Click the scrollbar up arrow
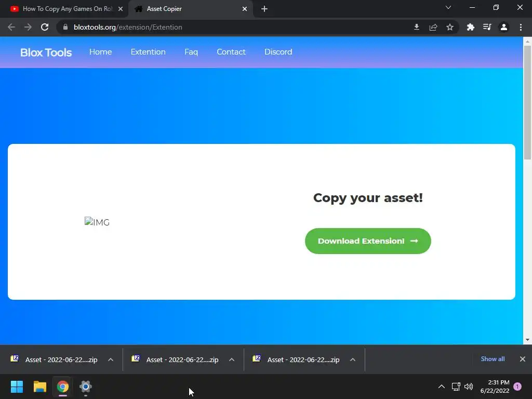 tap(527, 41)
